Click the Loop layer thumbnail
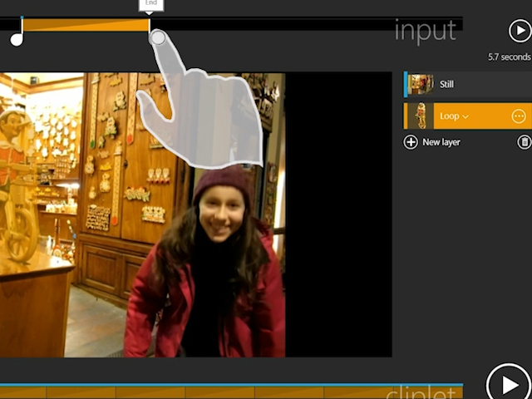Image resolution: width=532 pixels, height=399 pixels. (421, 116)
